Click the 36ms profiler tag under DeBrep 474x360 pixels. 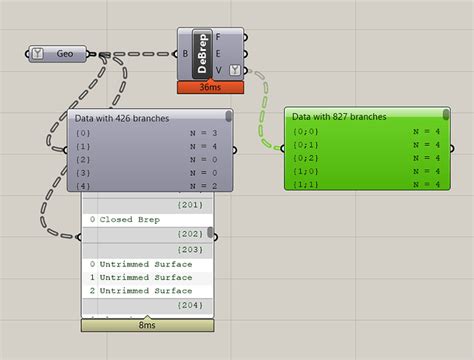[x=210, y=87]
